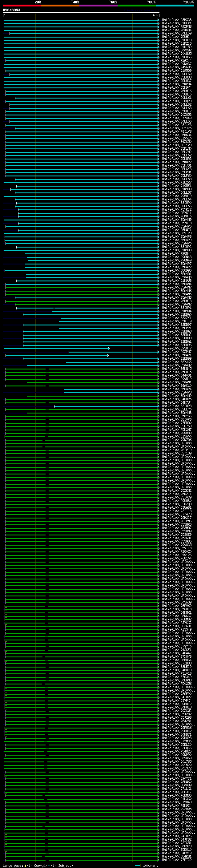This screenshot has width=197, height=868.
Task: Select hit label UniRef100_C5LPP1
Action: (x=177, y=328)
